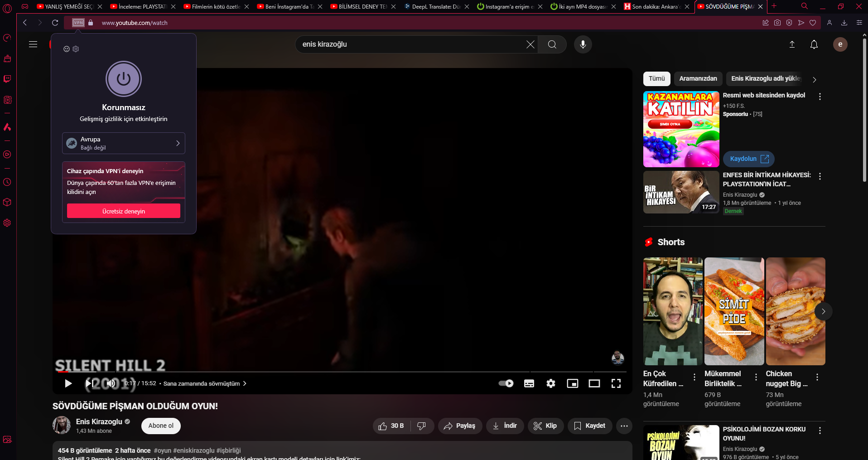The image size is (868, 460).
Task: Open a new browser tab
Action: pos(774,6)
